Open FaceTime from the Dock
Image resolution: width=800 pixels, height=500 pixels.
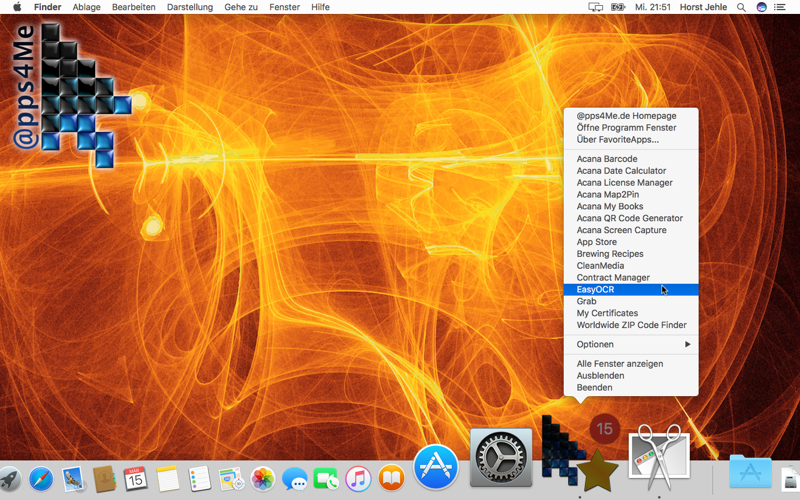327,480
